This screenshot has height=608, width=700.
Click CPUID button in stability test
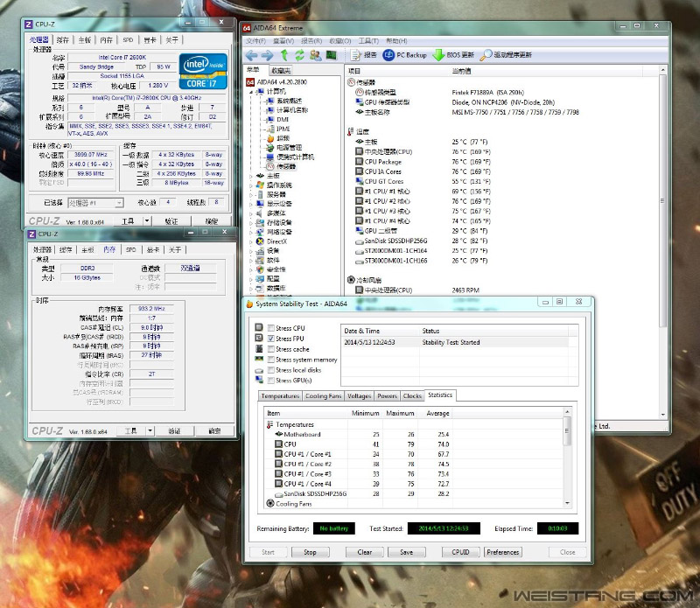tap(460, 552)
